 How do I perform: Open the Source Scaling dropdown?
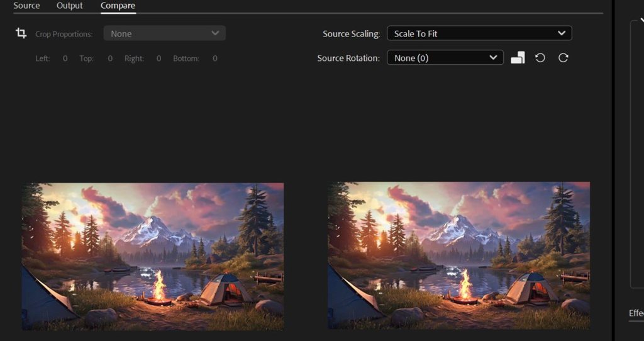(479, 33)
